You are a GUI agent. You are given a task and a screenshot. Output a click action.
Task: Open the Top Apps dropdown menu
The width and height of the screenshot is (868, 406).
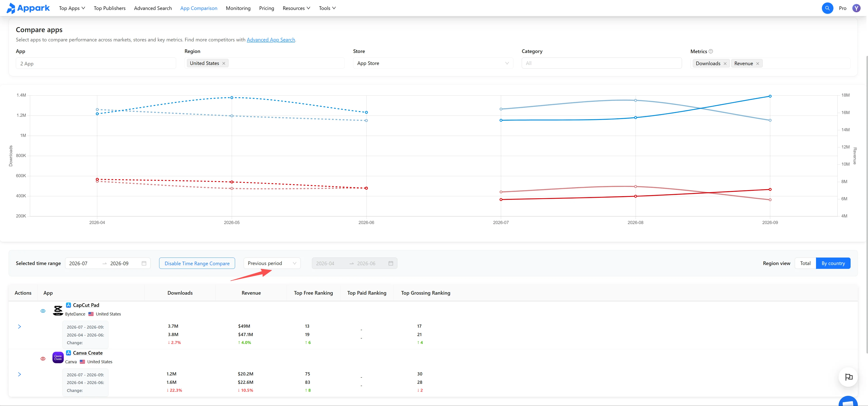tap(72, 8)
